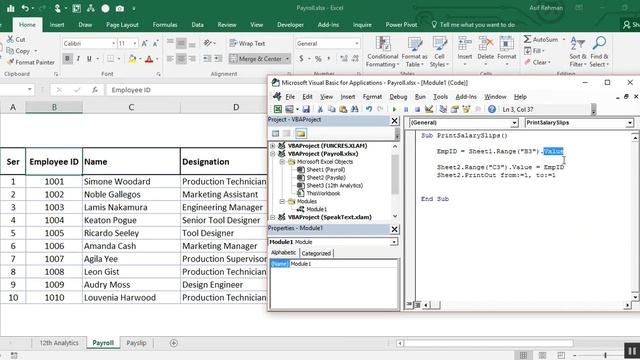
Task: Click the Percent Style icon
Action: tap(318, 59)
